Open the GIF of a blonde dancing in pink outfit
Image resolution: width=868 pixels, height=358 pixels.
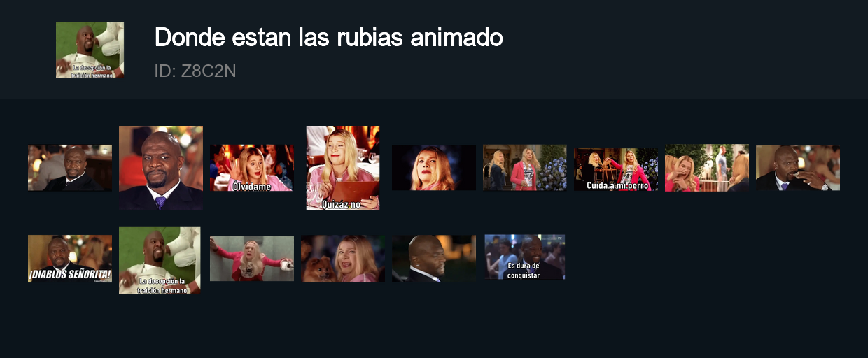tap(252, 259)
